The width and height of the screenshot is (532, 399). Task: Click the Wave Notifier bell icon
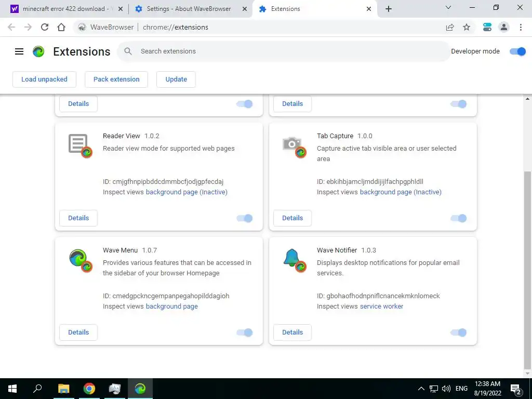pos(295,260)
